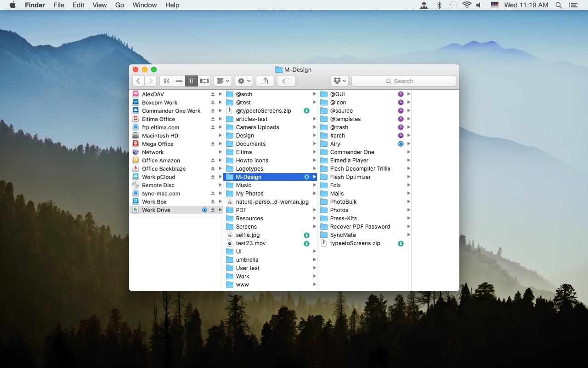Go forward with the toolbar forward arrow
This screenshot has width=588, height=368.
point(150,81)
